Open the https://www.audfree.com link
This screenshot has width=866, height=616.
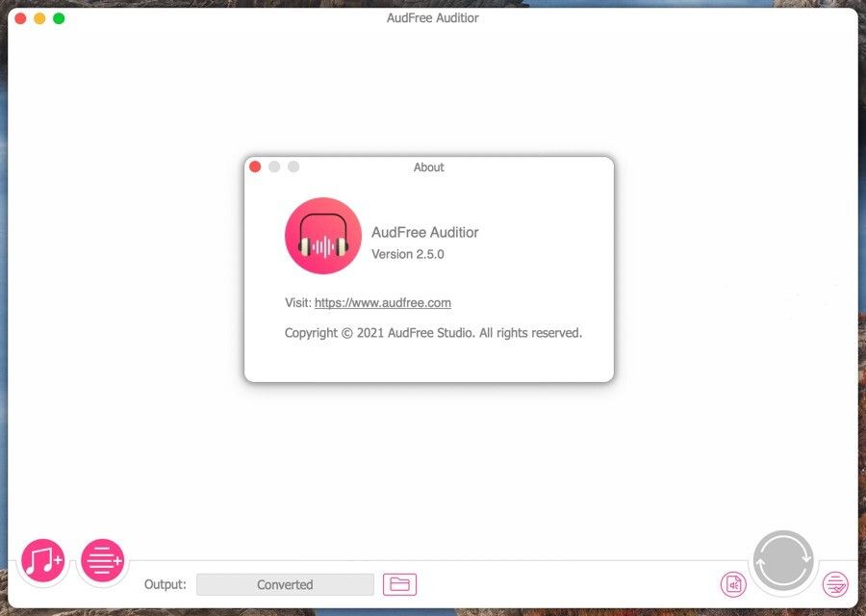[383, 303]
